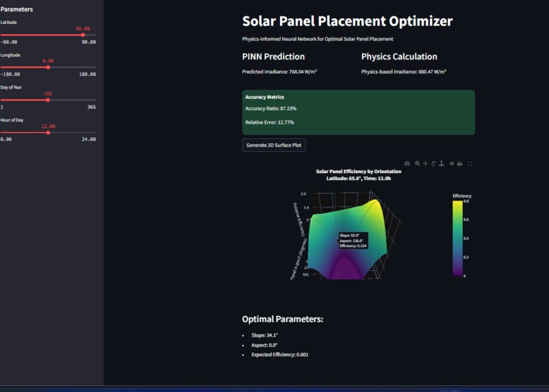
Task: Click the 'Slope: 34.1°' optimal parameter
Action: (x=264, y=335)
